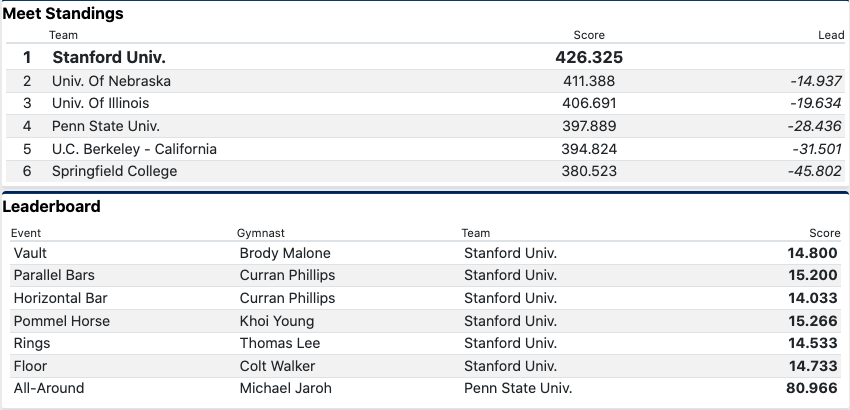The height and width of the screenshot is (410, 850).
Task: Click the Gymnast column header
Action: click(x=261, y=233)
